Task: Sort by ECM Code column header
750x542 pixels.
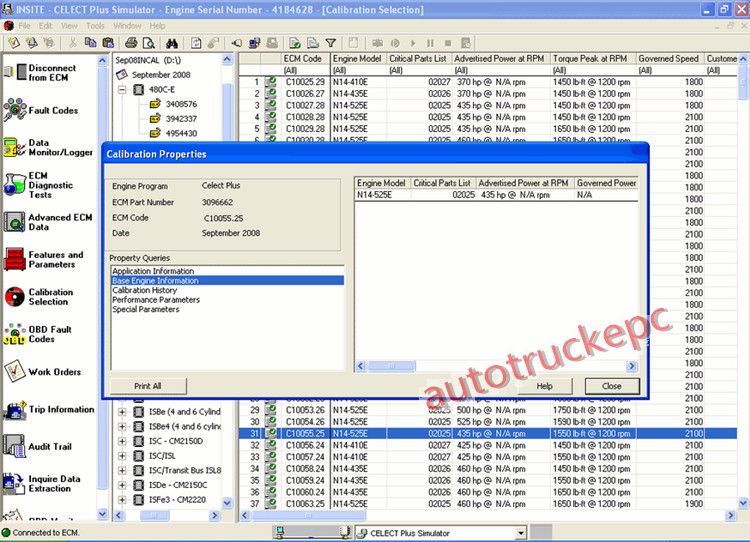Action: tap(306, 58)
